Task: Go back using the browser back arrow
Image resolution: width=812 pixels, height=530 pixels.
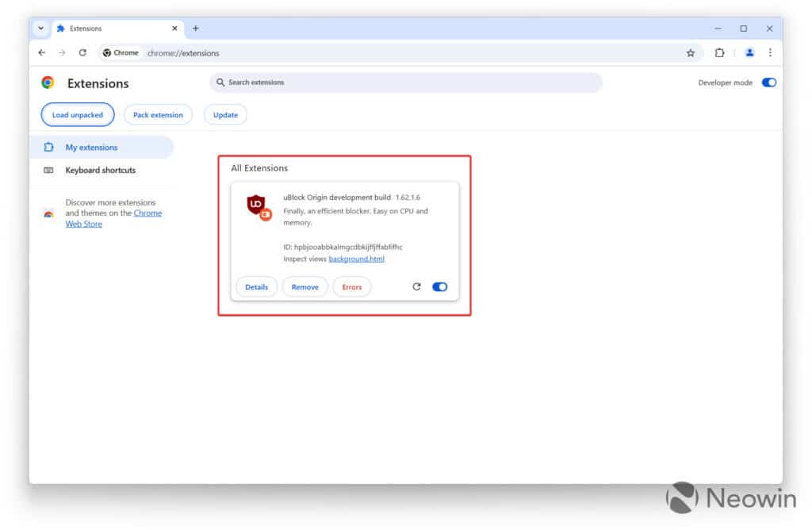Action: click(42, 53)
